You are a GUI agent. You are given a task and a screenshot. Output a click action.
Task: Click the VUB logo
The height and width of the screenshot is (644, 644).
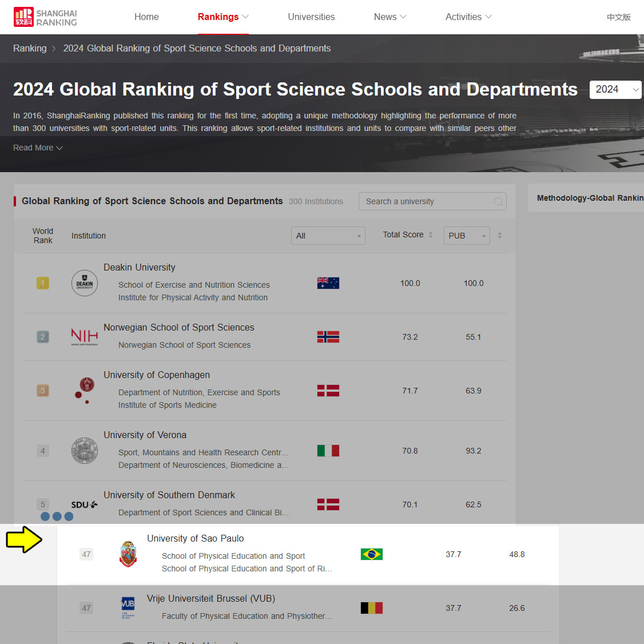click(128, 608)
